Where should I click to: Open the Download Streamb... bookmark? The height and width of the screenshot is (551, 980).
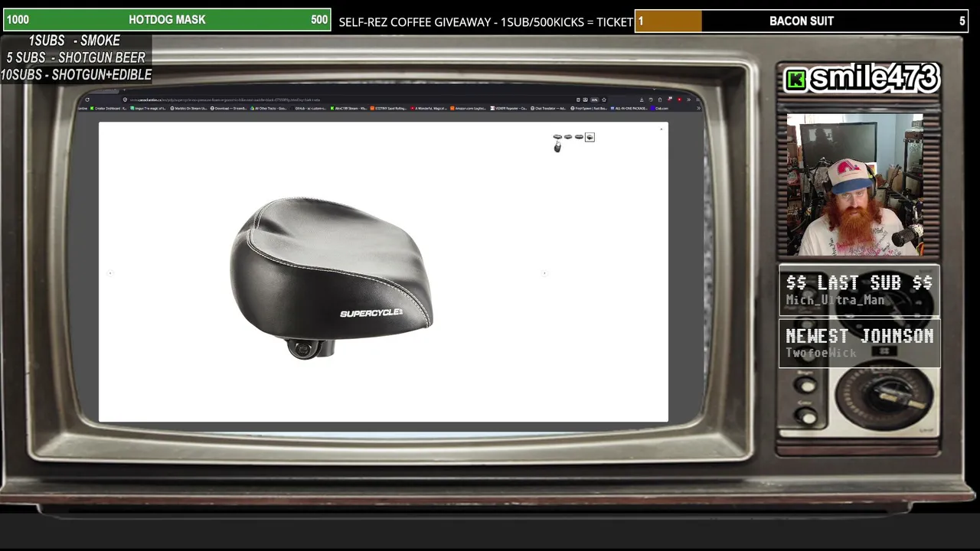tap(229, 108)
